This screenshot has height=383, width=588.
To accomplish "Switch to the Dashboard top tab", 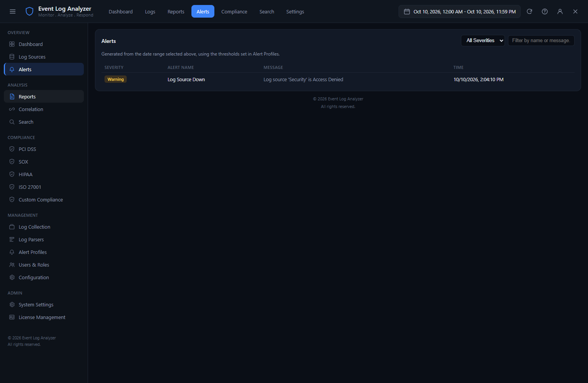I will pos(121,11).
